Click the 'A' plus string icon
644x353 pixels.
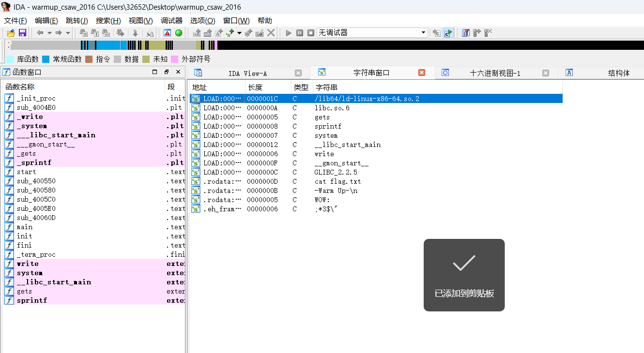pos(219,33)
